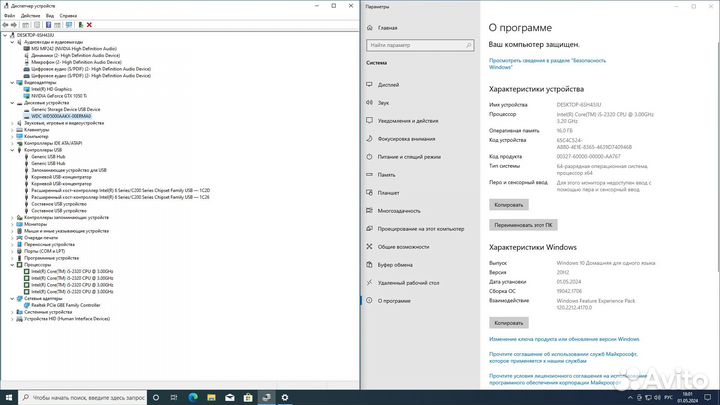
Task: Open Удаленный рабочий стол settings
Action: click(408, 283)
